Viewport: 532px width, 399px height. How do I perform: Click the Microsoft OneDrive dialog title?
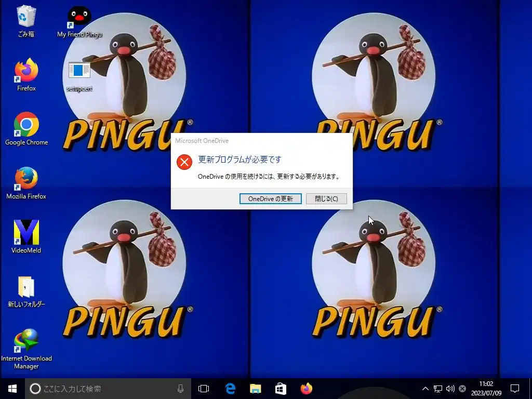202,141
